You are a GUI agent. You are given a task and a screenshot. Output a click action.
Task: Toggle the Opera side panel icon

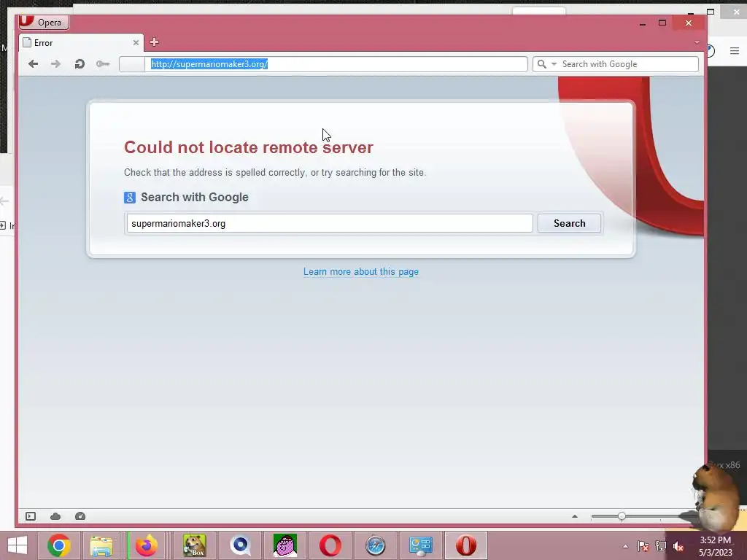(x=31, y=516)
